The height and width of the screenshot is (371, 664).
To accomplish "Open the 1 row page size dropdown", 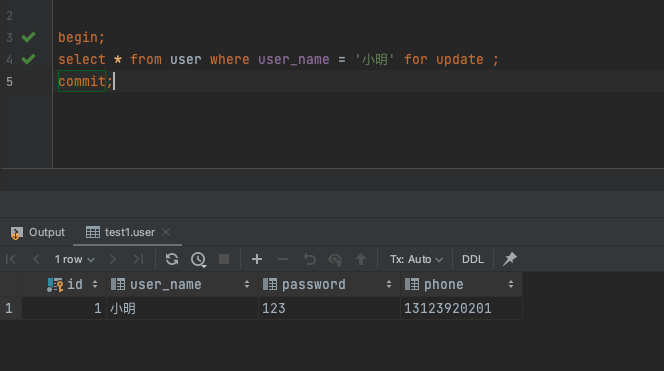I will (75, 259).
